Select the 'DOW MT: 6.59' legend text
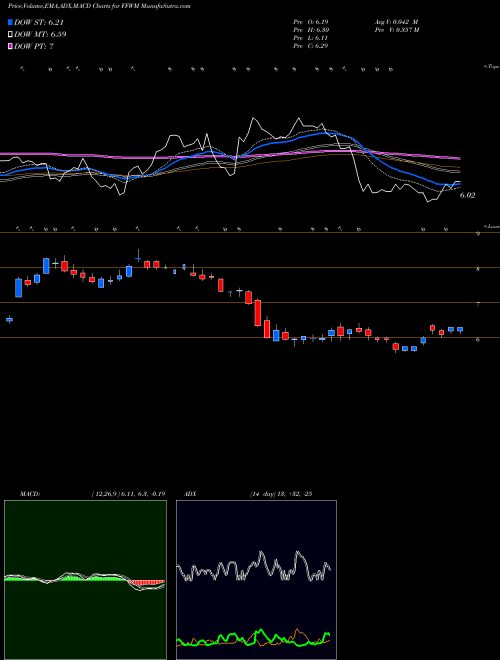The image size is (500, 660). (x=40, y=35)
